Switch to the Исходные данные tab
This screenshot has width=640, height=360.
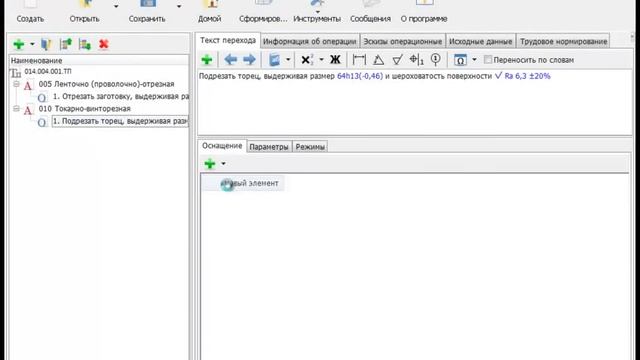[x=480, y=42]
